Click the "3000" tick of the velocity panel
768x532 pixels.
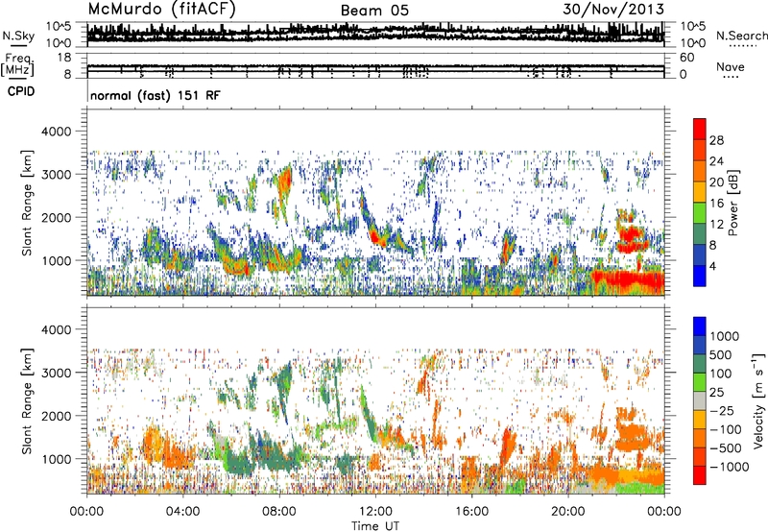59,373
